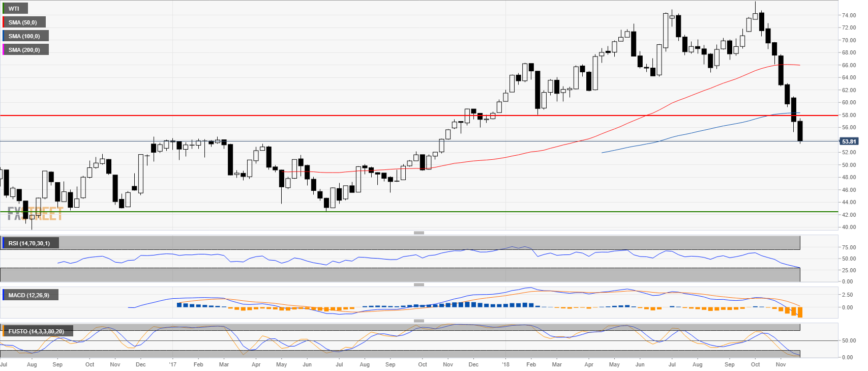Select the WTI symbol label
Image resolution: width=868 pixels, height=371 pixels.
click(14, 9)
